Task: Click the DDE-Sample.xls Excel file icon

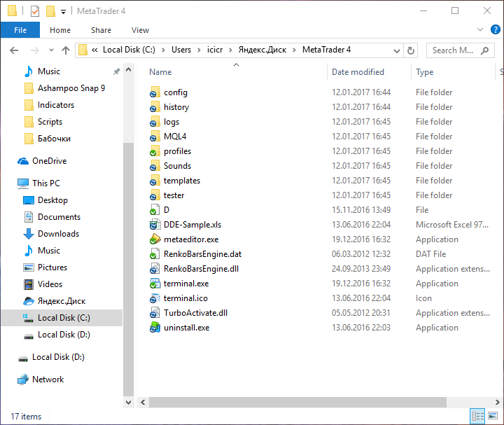Action: pyautogui.click(x=155, y=225)
